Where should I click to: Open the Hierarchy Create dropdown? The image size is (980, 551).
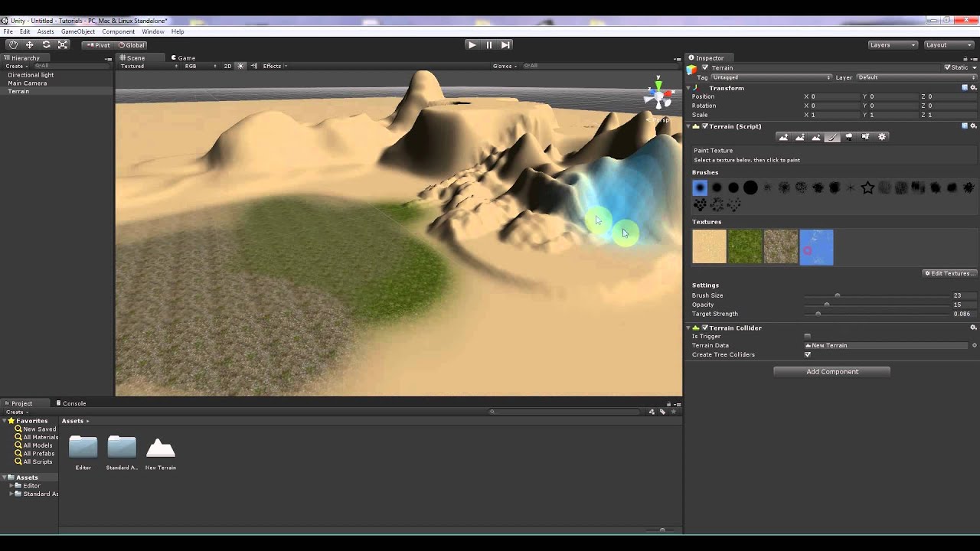[16, 66]
